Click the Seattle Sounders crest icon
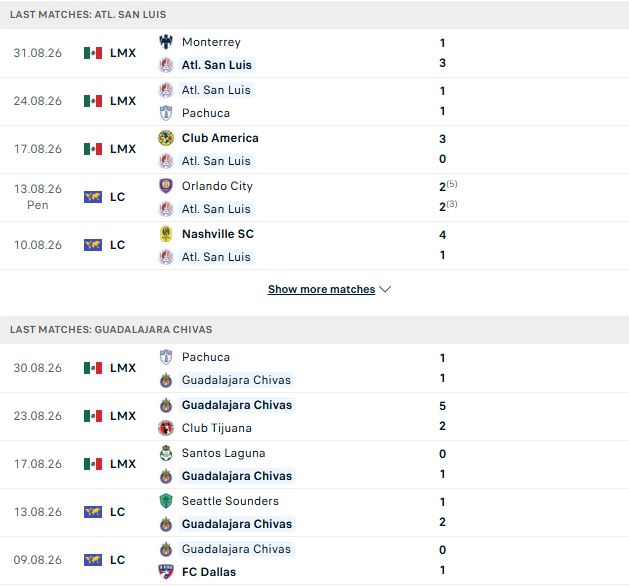Screen dimensions: 629x586 tap(166, 501)
